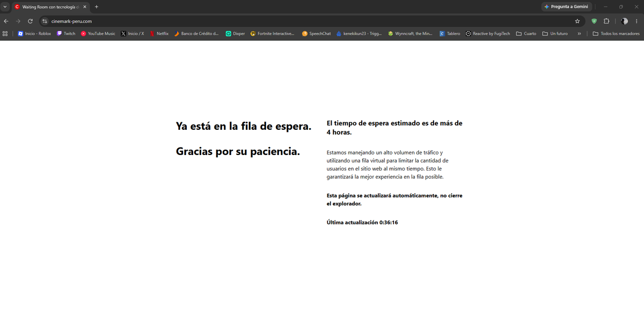Open the Chrome three-dot menu
The height and width of the screenshot is (309, 644).
click(637, 21)
